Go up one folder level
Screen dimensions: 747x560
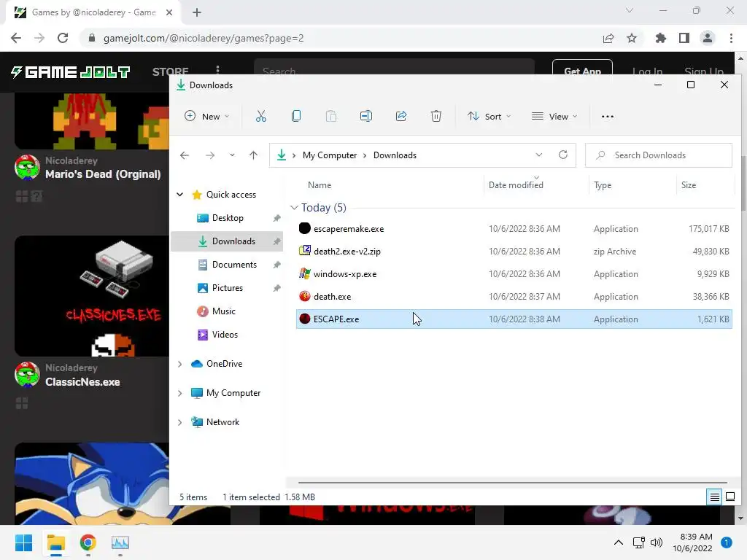tap(253, 155)
